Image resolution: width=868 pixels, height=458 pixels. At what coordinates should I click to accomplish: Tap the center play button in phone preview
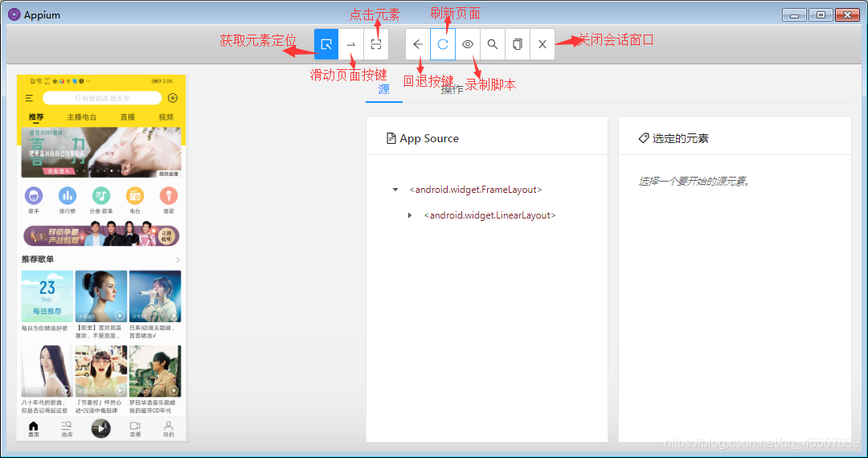(x=100, y=428)
